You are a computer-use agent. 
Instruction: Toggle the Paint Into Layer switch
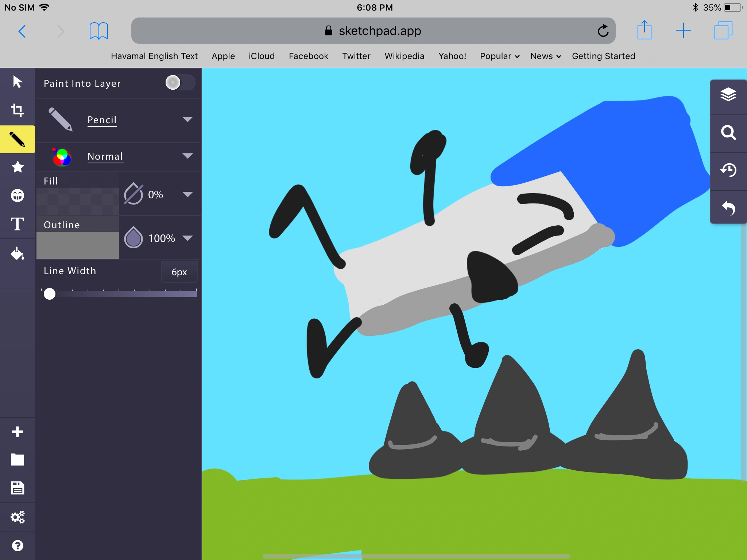tap(179, 83)
